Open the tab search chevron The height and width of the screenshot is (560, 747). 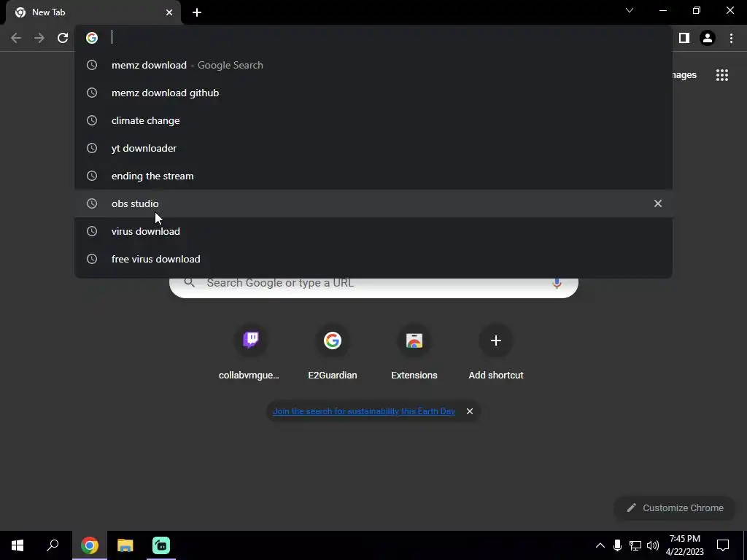pyautogui.click(x=630, y=10)
